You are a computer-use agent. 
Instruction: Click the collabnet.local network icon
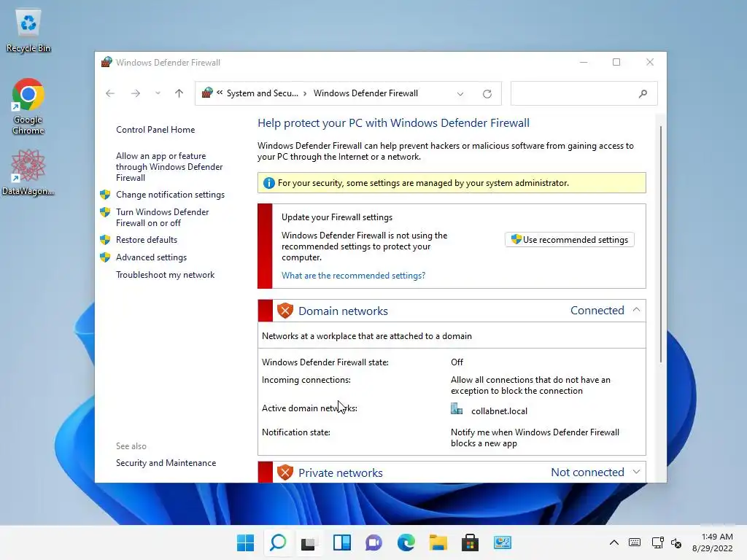(x=457, y=409)
